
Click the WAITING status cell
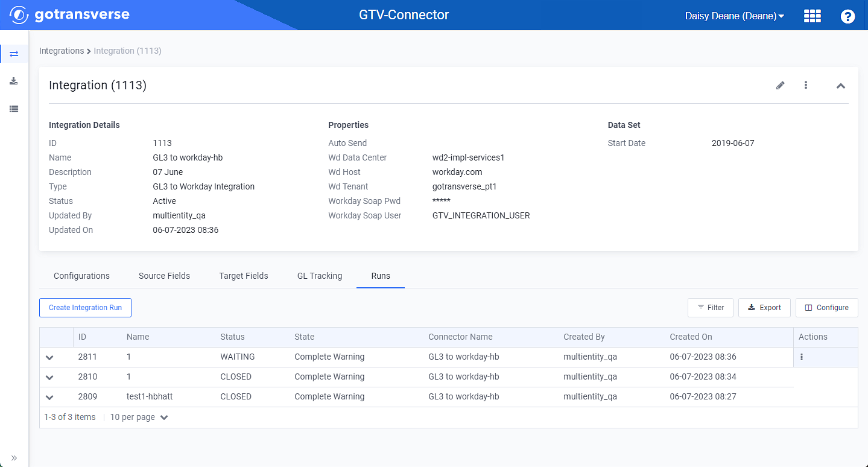click(x=238, y=357)
